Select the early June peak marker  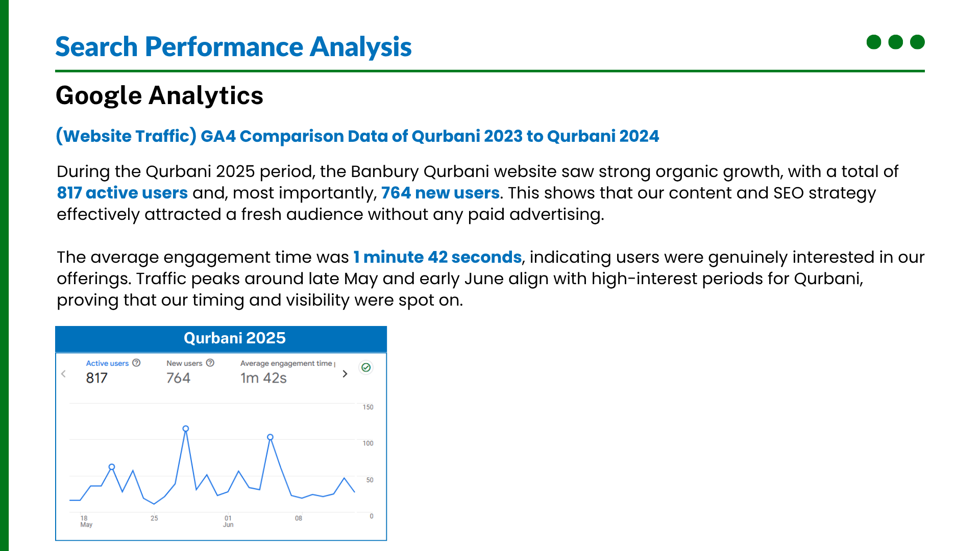coord(270,437)
